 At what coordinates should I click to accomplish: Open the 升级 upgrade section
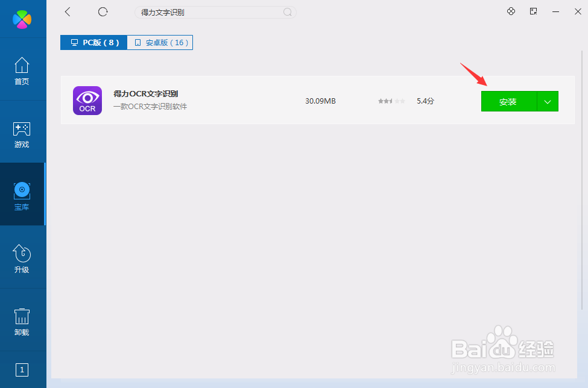(22, 259)
